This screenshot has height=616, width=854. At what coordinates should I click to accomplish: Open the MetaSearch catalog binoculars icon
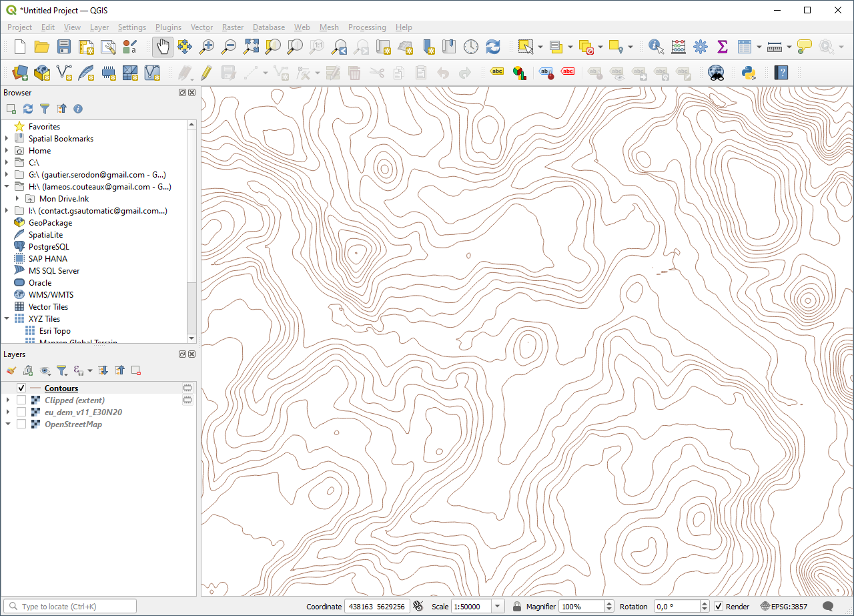point(716,72)
